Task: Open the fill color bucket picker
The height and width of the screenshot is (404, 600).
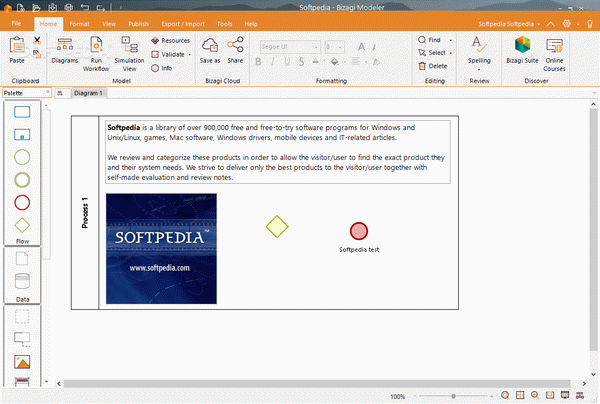Action: pyautogui.click(x=335, y=62)
